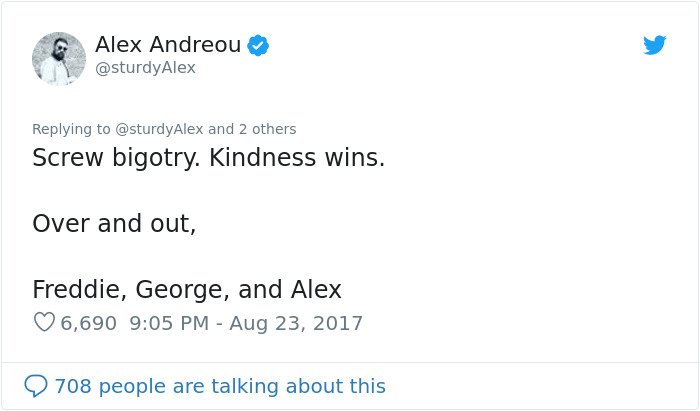Open "708 people are talking about this"
The height and width of the screenshot is (411, 700).
[x=220, y=386]
